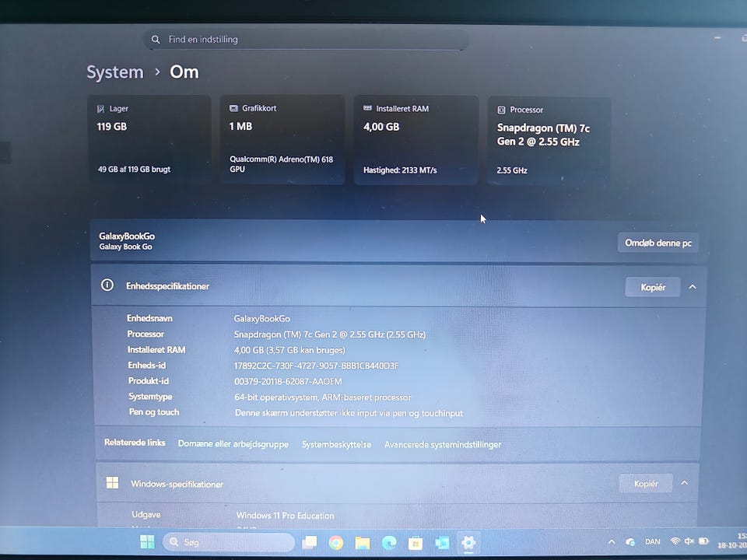Copy Windows specs with Kopiér
This screenshot has height=560, width=747.
(x=646, y=483)
